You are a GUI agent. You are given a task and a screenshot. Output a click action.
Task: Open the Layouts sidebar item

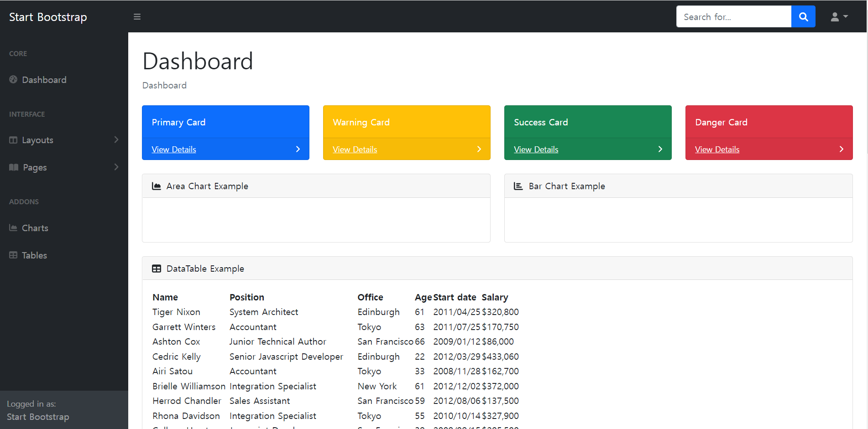(64, 140)
